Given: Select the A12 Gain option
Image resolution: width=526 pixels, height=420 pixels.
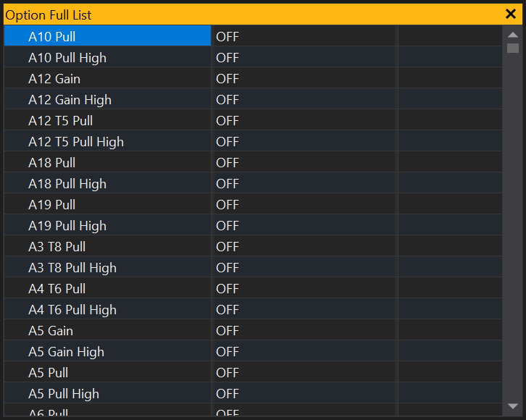Looking at the screenshot, I should click(x=54, y=78).
